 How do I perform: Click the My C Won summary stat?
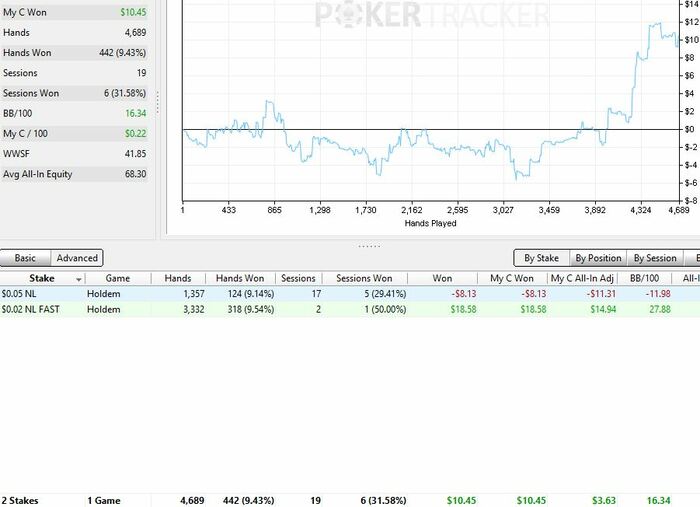[74, 12]
